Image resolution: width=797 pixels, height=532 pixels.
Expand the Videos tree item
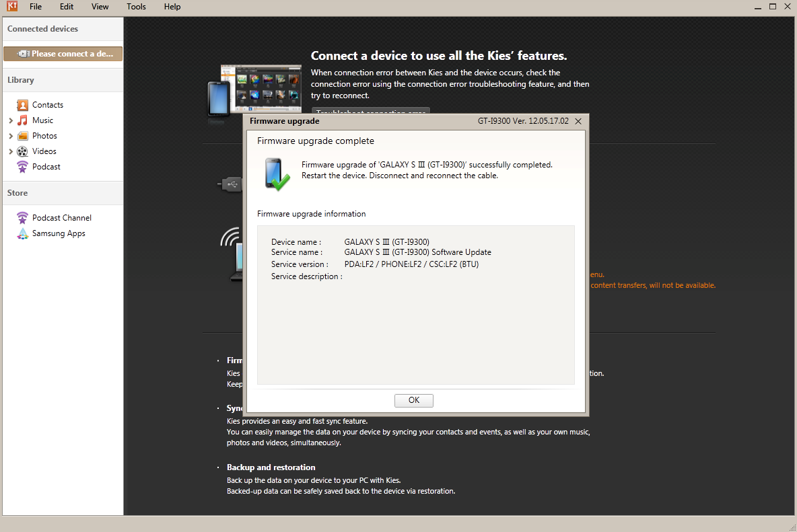point(11,151)
